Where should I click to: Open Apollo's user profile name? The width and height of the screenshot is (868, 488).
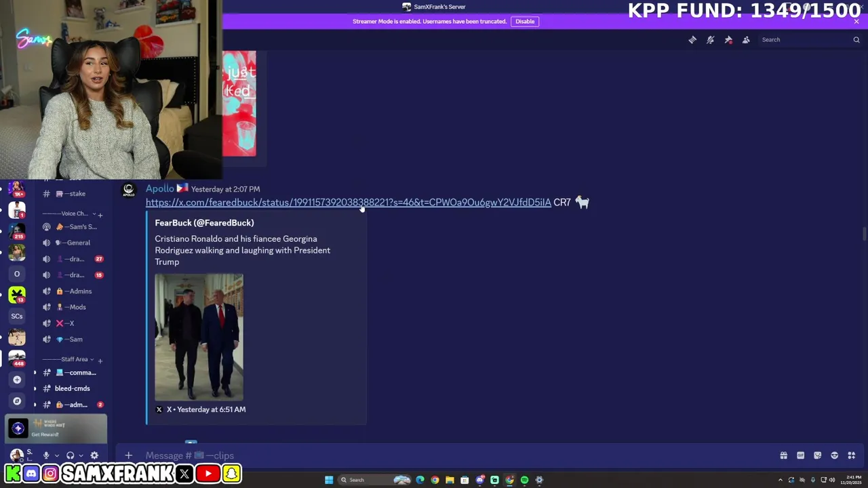[x=160, y=189]
